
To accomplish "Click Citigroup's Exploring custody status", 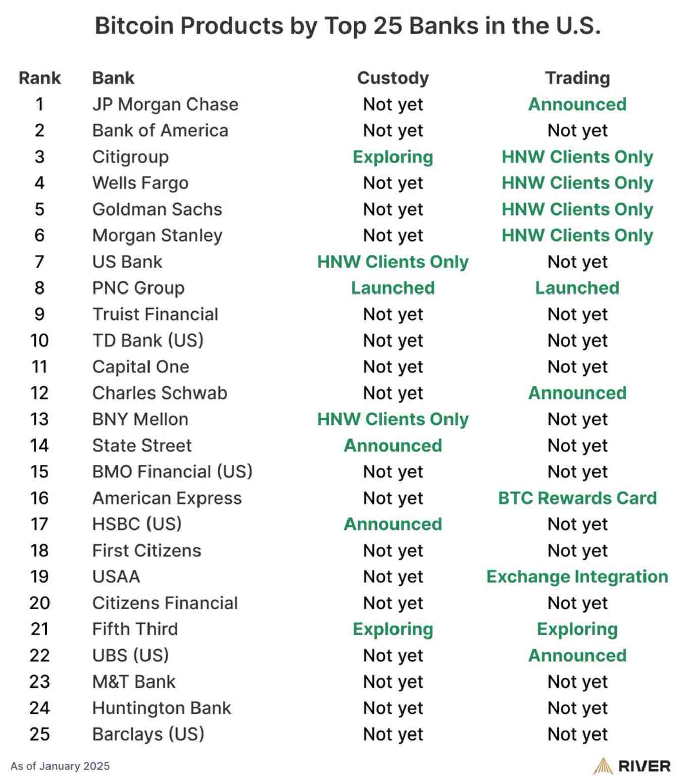I will coord(393,157).
